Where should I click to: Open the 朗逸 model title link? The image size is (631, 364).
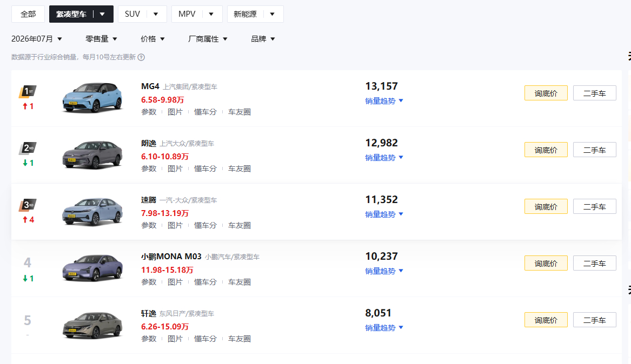(x=149, y=143)
